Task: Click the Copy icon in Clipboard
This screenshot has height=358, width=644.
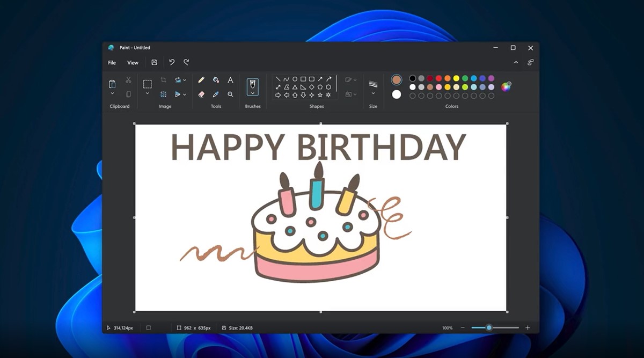Action: (128, 94)
